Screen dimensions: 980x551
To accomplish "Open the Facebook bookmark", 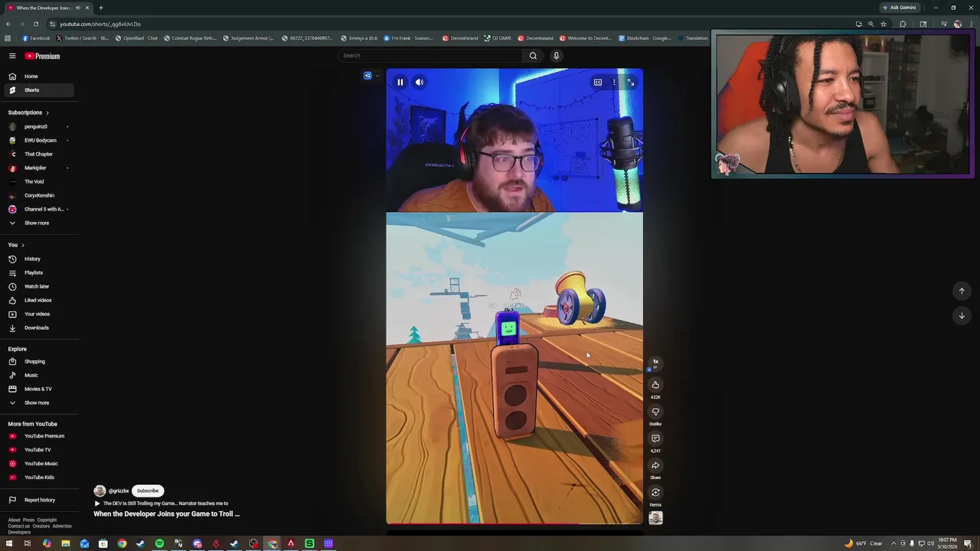I will (x=37, y=38).
